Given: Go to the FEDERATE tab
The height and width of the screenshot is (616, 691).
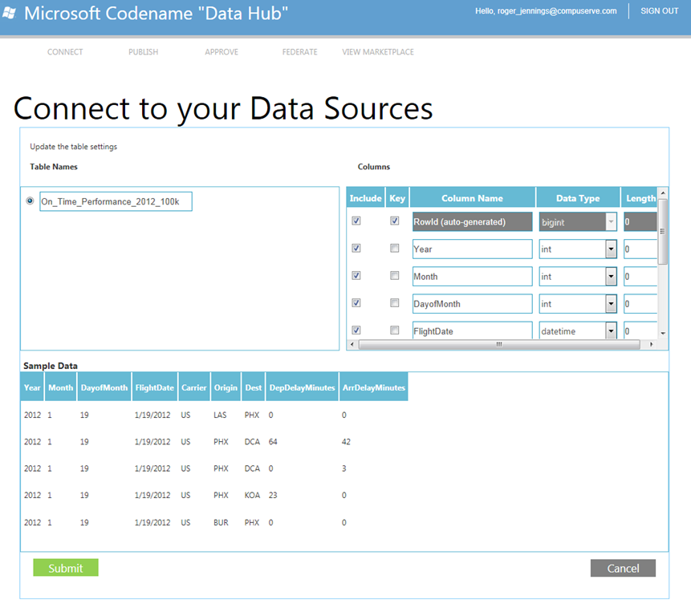Looking at the screenshot, I should (x=299, y=52).
